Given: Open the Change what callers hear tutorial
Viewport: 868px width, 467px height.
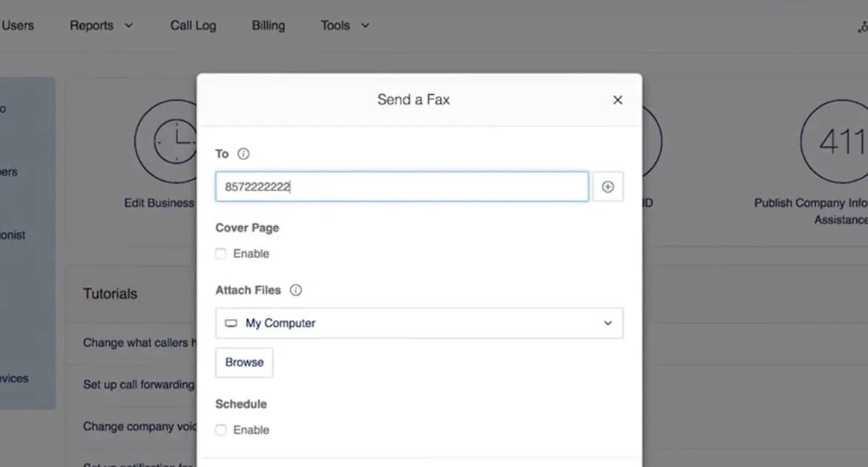Looking at the screenshot, I should [x=139, y=342].
